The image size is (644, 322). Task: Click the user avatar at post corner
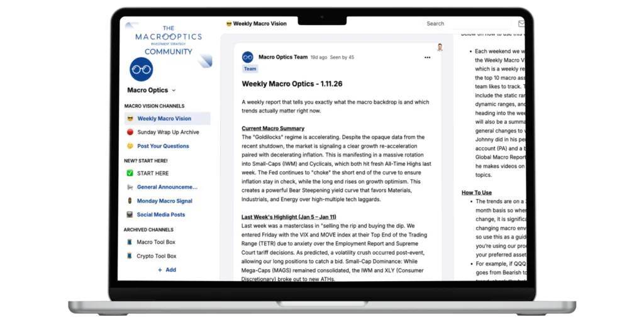pos(440,47)
